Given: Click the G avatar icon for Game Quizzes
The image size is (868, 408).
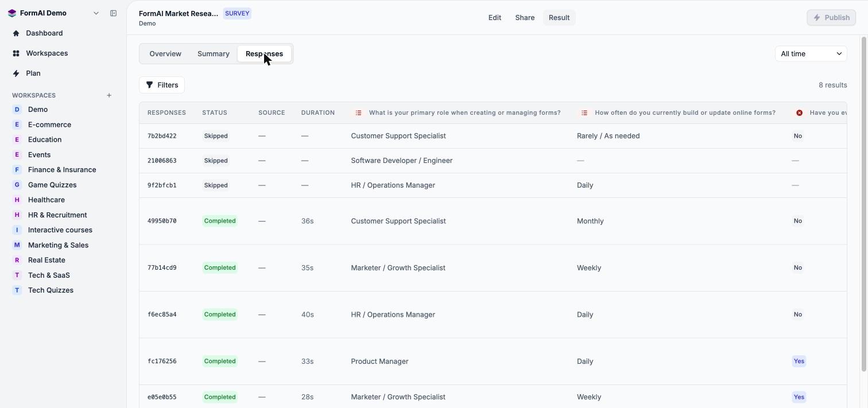Looking at the screenshot, I should pyautogui.click(x=17, y=185).
